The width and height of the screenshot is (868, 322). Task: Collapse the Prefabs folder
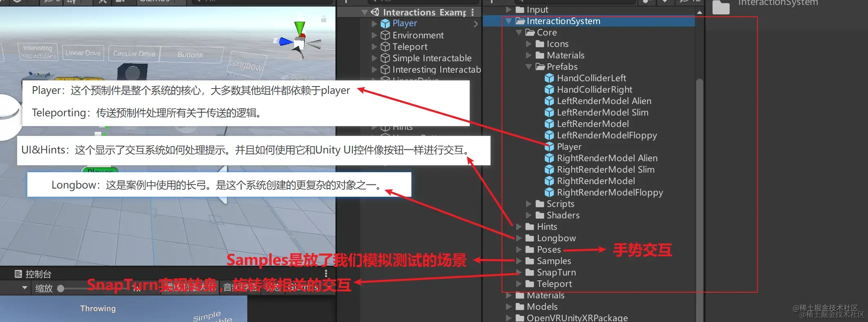click(x=529, y=67)
